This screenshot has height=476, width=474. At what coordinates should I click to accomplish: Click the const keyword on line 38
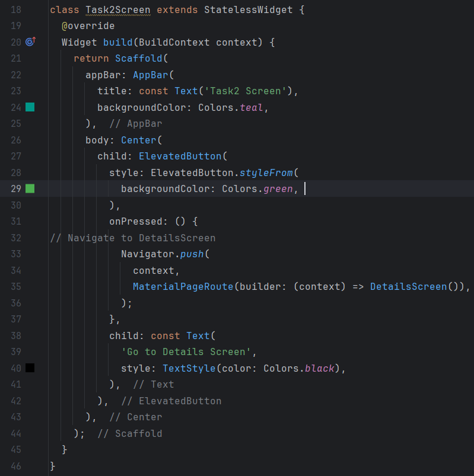[166, 336]
